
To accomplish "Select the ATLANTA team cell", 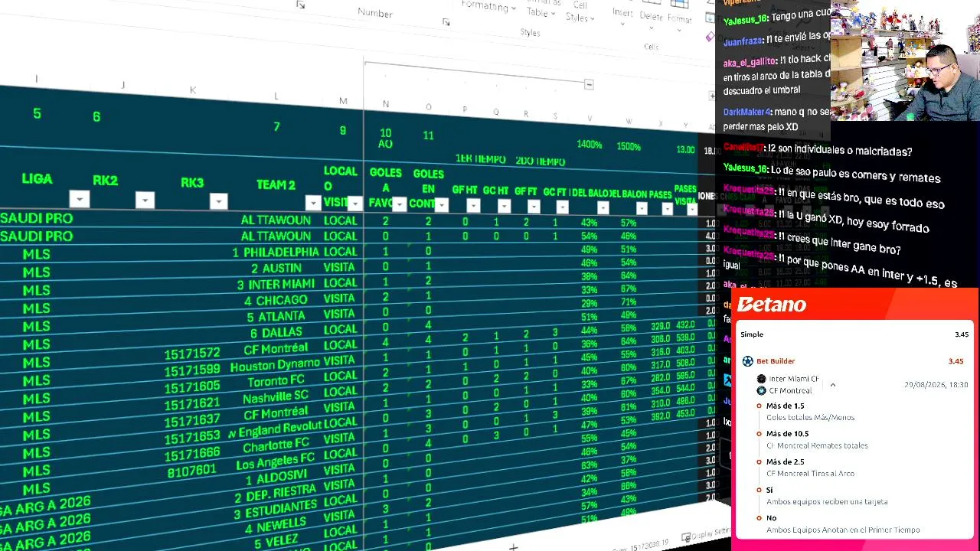I will pos(276,316).
